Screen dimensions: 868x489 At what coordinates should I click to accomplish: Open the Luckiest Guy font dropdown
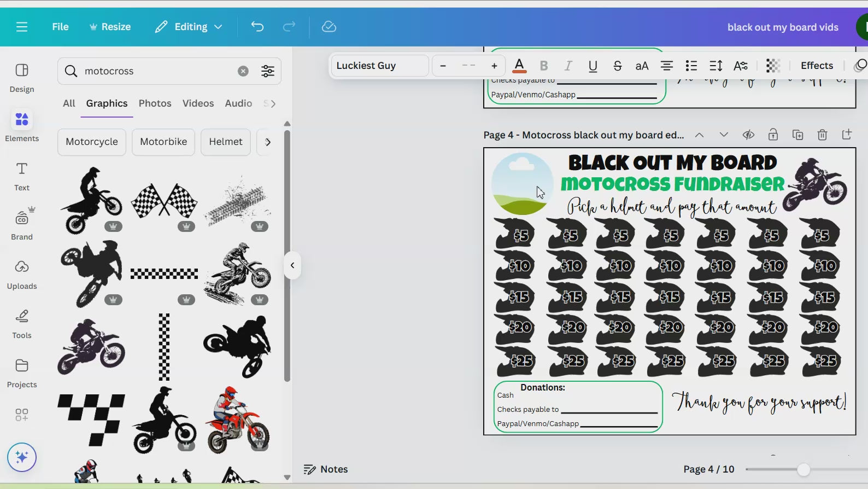click(379, 66)
